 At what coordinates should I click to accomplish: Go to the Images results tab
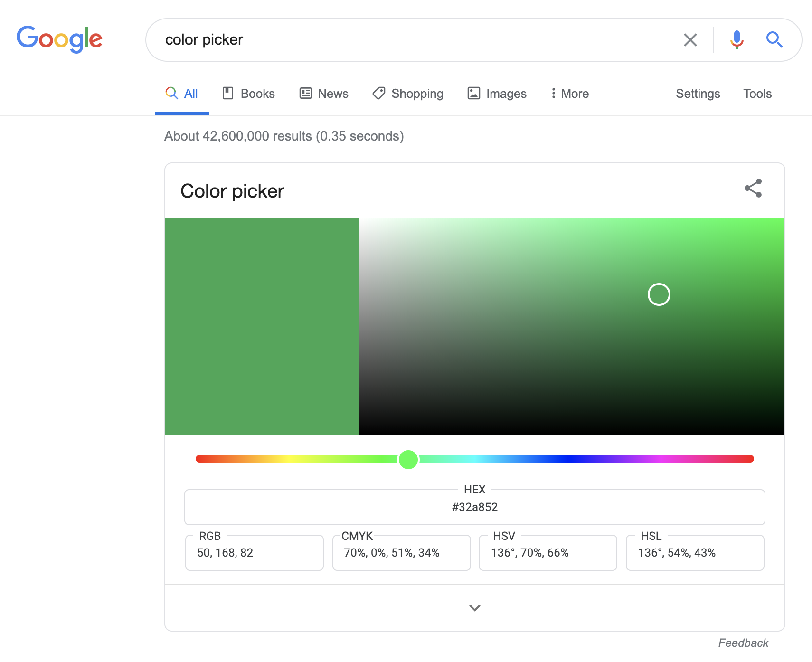tap(497, 94)
